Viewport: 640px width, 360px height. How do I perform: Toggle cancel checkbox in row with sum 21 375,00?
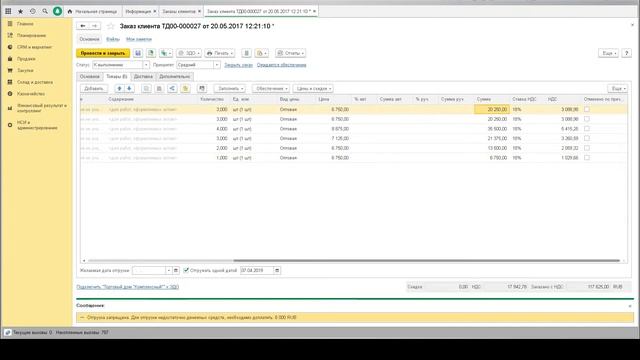pyautogui.click(x=587, y=138)
